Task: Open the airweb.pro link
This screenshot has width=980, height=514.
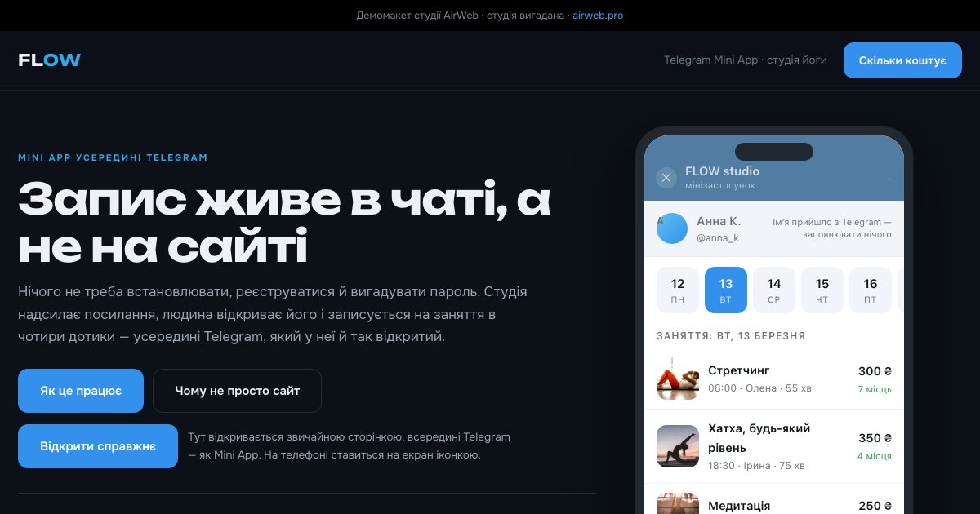Action: 598,16
